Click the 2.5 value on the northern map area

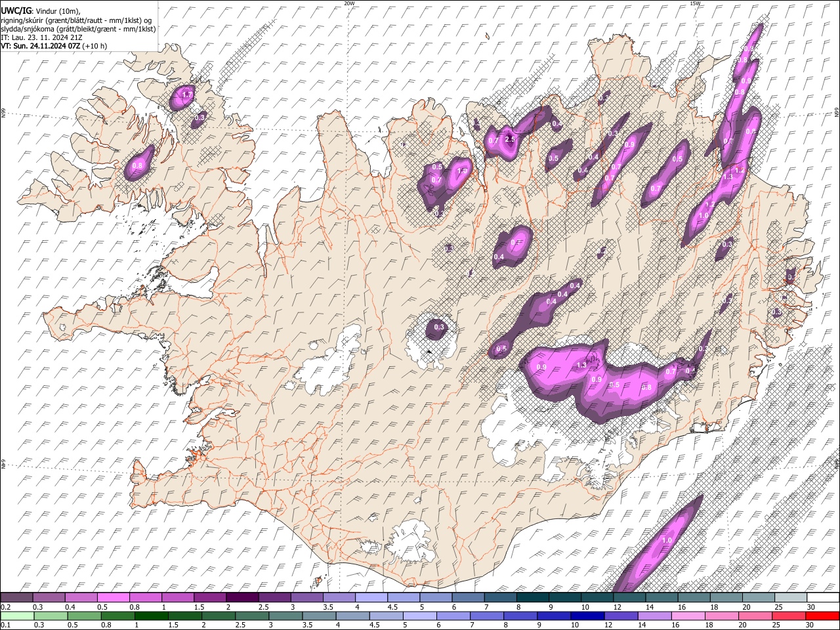pos(510,139)
